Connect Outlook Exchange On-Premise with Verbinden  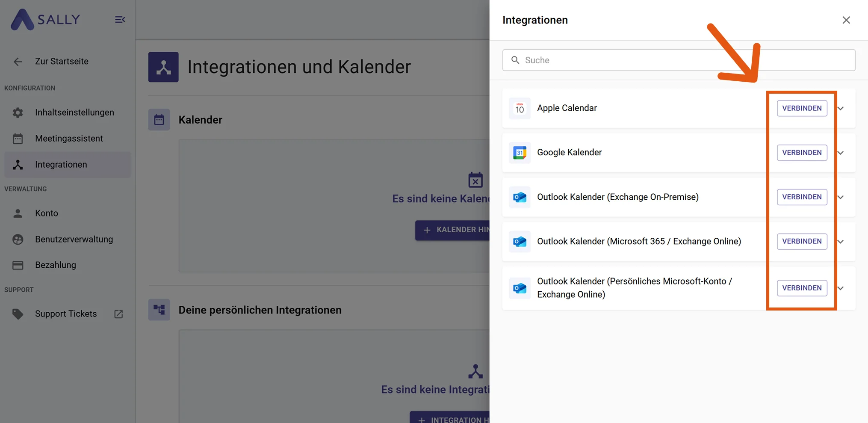802,197
